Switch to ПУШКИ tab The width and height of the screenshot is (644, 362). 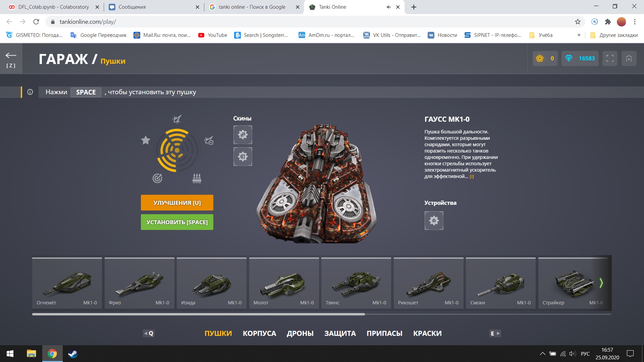tap(218, 333)
